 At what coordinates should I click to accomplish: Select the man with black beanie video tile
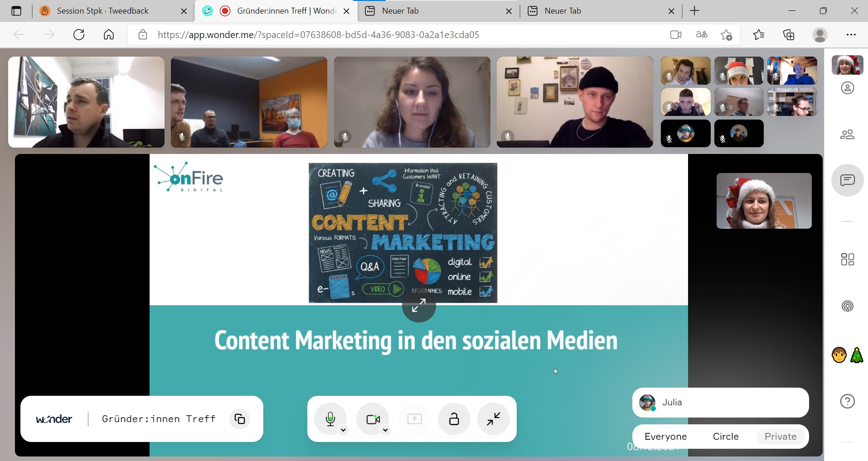coord(575,102)
